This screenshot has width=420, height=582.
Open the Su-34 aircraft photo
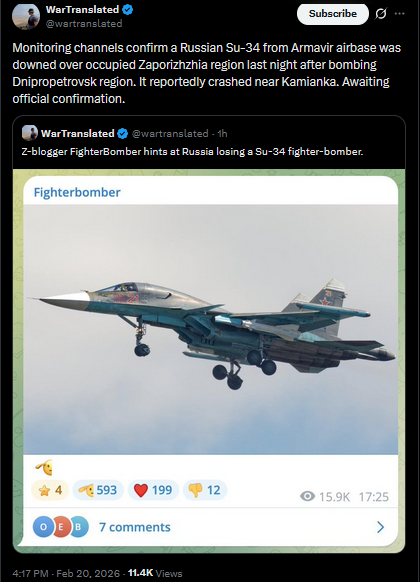(x=210, y=329)
